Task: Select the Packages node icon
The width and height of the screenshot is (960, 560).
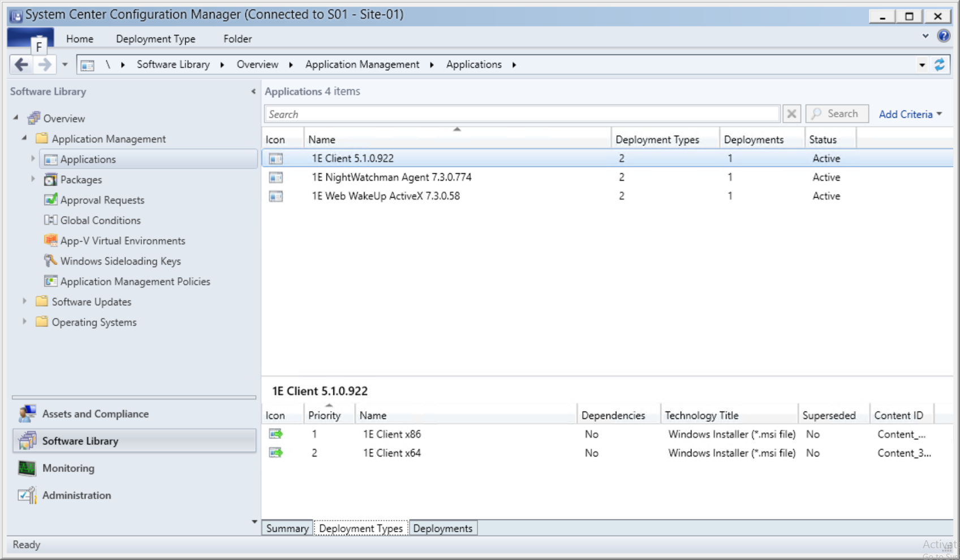Action: [x=50, y=180]
